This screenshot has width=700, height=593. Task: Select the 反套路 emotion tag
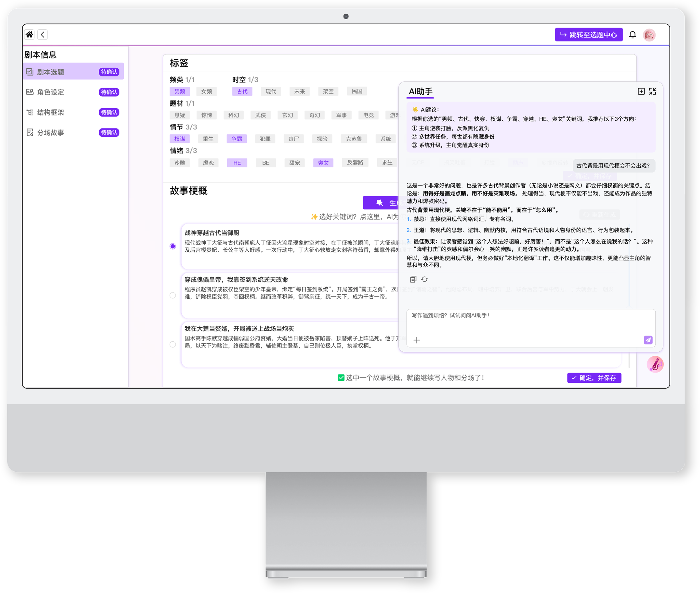pos(355,162)
